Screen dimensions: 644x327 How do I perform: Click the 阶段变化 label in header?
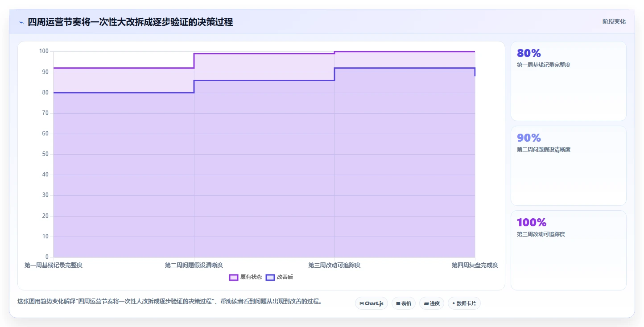pos(614,21)
